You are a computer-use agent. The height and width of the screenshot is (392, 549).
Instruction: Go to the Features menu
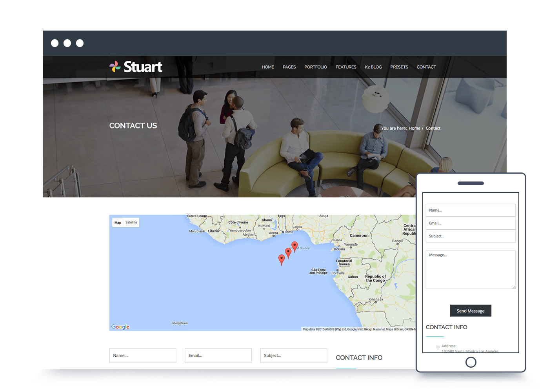(x=346, y=67)
